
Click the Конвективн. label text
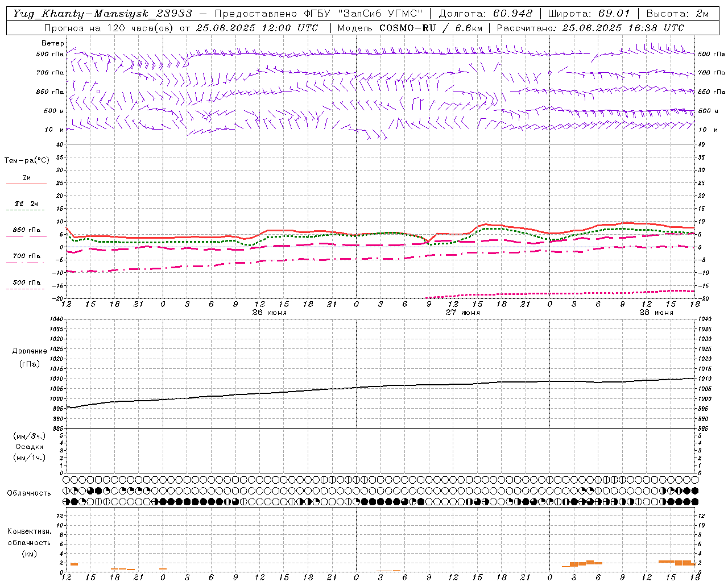click(x=29, y=531)
